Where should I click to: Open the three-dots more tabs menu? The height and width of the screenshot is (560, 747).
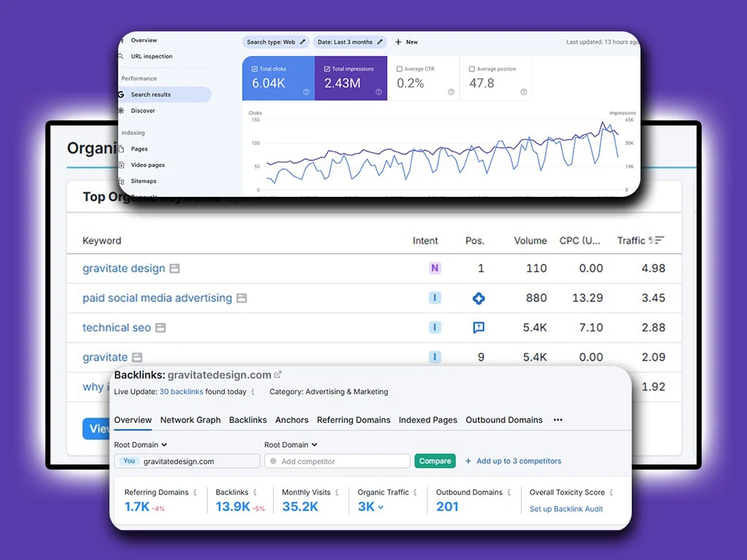(x=558, y=420)
